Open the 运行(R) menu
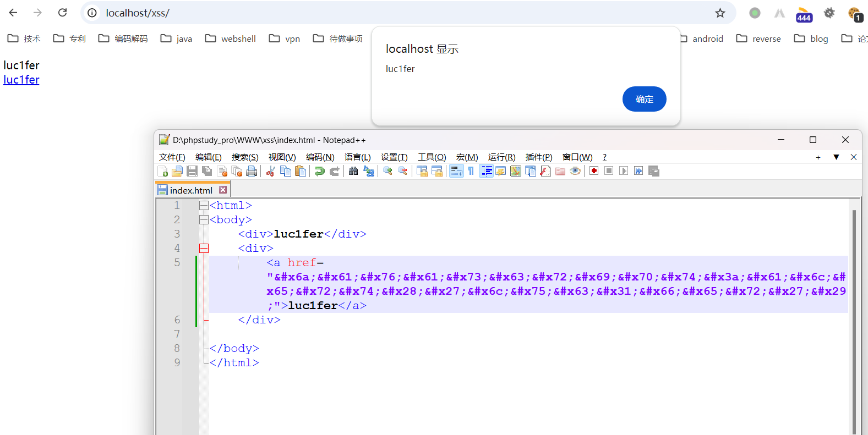The width and height of the screenshot is (868, 435). 502,157
